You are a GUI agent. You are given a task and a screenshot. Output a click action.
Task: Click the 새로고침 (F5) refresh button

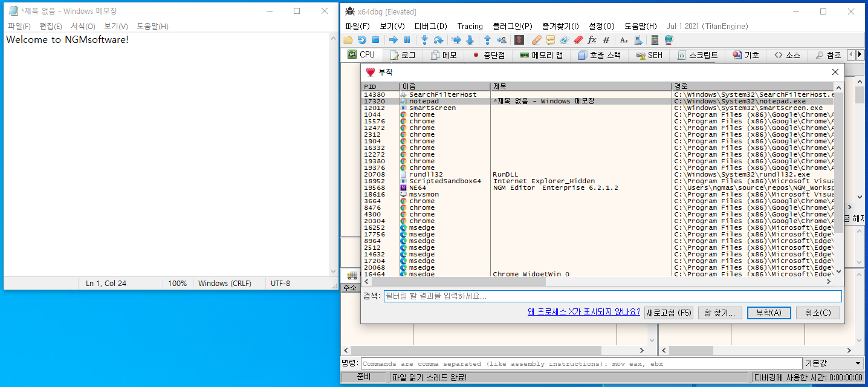click(x=669, y=313)
